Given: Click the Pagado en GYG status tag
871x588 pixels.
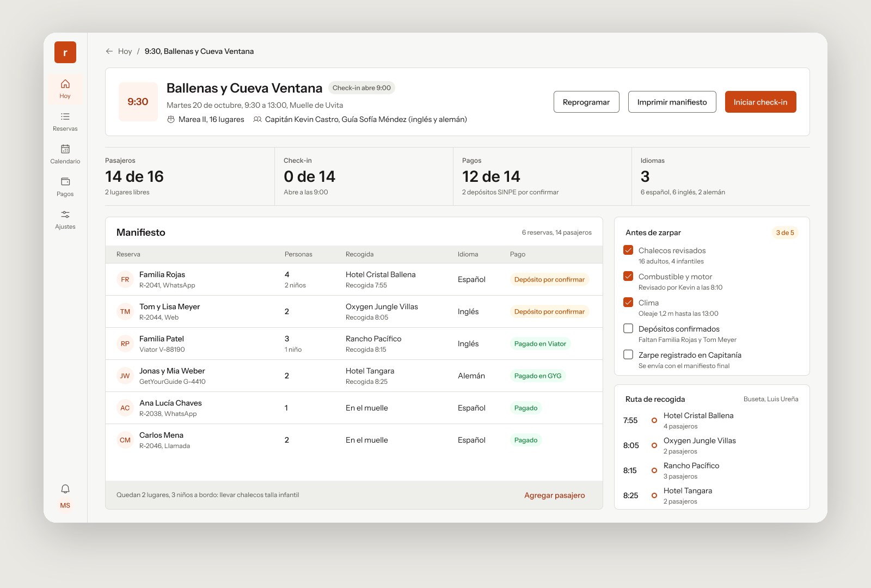Looking at the screenshot, I should (x=538, y=376).
